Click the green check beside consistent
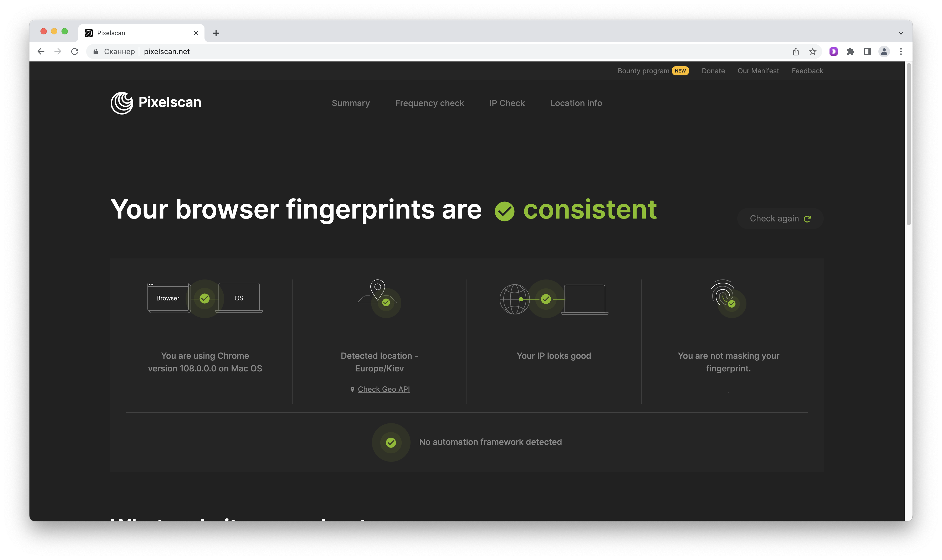942x560 pixels. [505, 211]
